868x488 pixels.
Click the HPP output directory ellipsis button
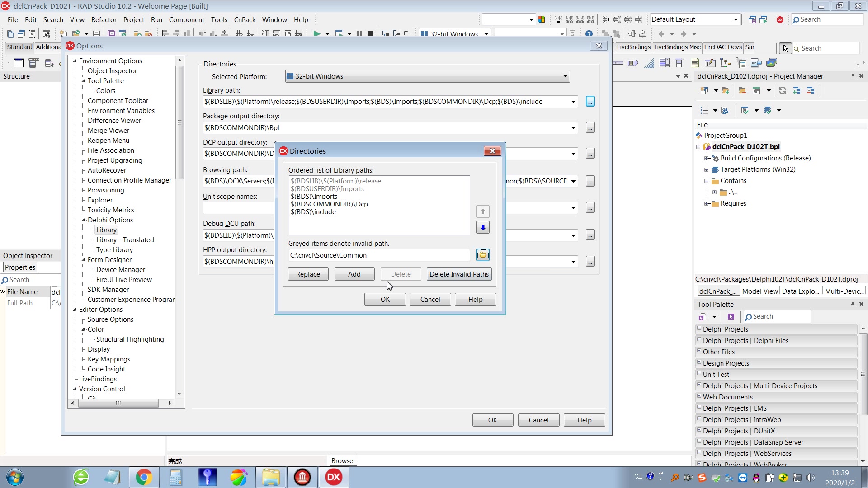click(x=590, y=262)
